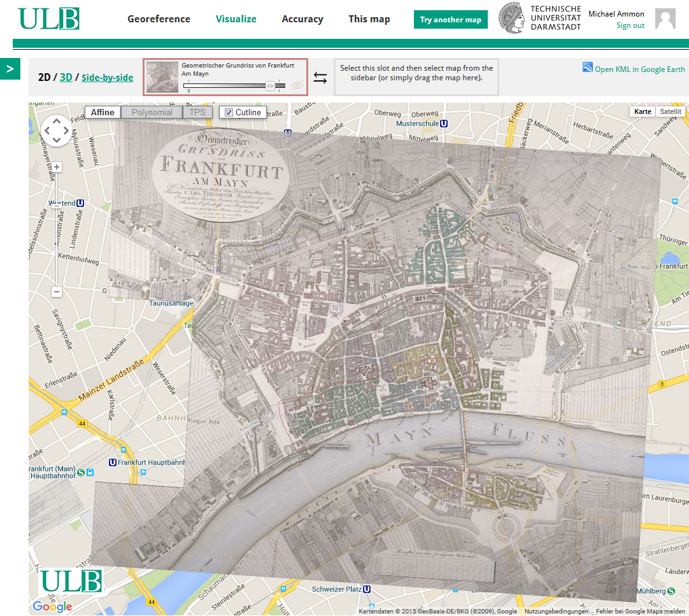Zoom out with the minus button
Screen dimensions: 689x616
[x=57, y=291]
